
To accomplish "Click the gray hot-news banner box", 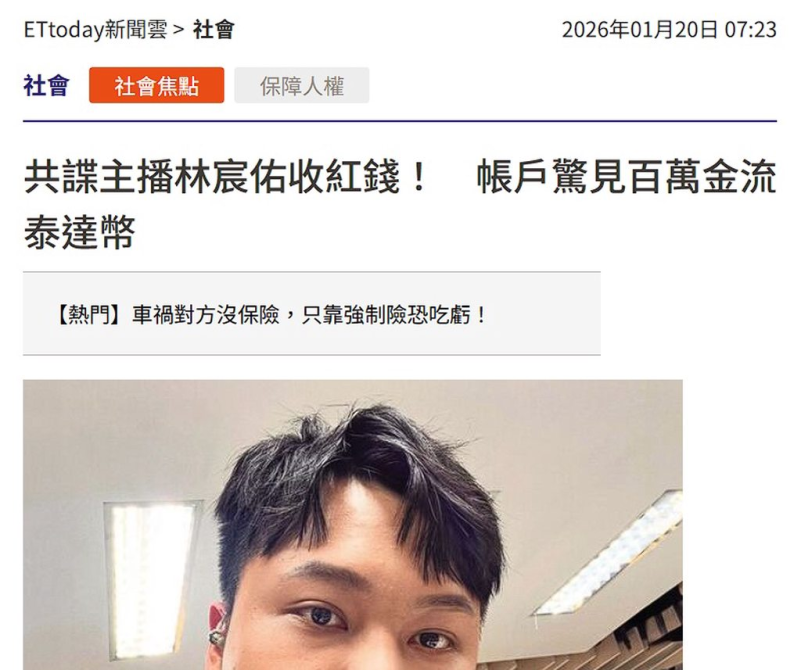I will pos(312,314).
